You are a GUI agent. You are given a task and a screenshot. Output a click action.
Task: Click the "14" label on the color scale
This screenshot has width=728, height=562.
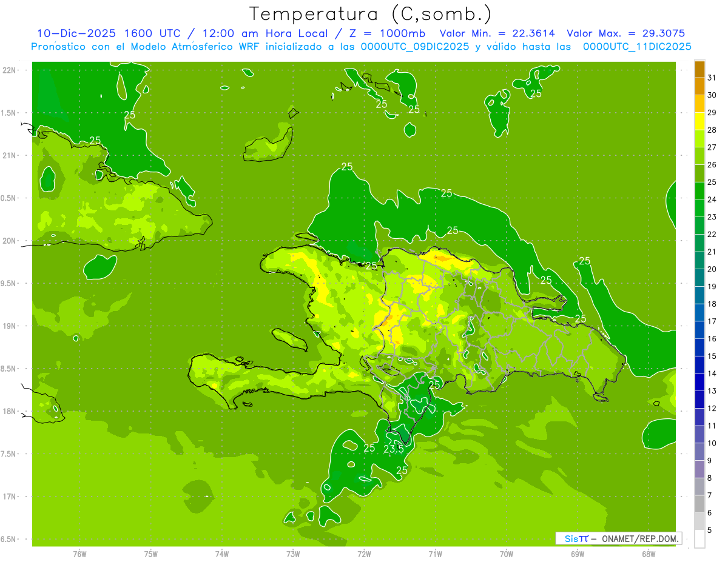712,373
